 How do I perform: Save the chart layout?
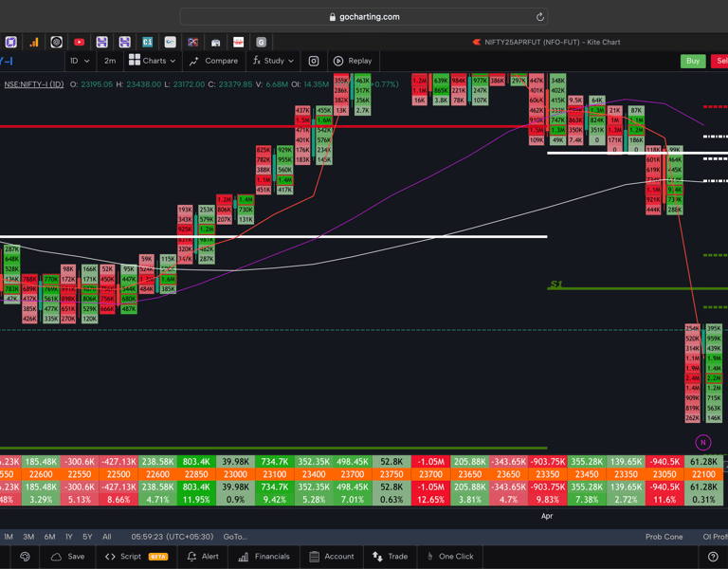[x=68, y=557]
